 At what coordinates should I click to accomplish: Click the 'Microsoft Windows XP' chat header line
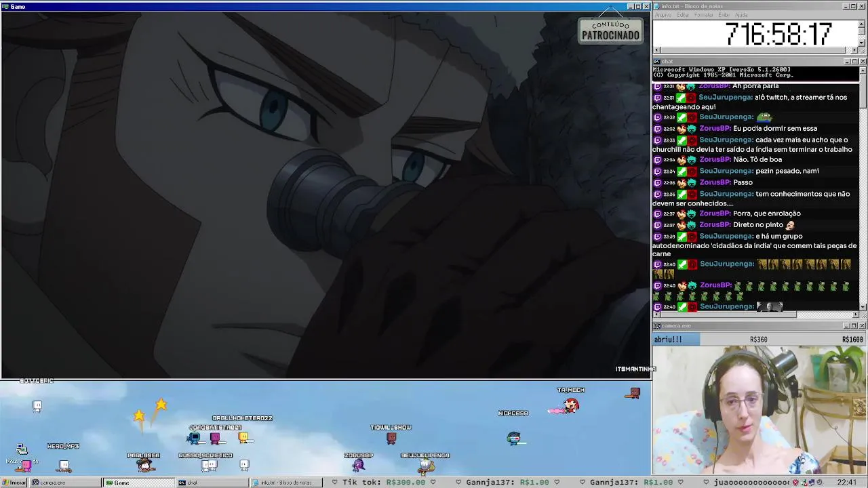pos(722,69)
